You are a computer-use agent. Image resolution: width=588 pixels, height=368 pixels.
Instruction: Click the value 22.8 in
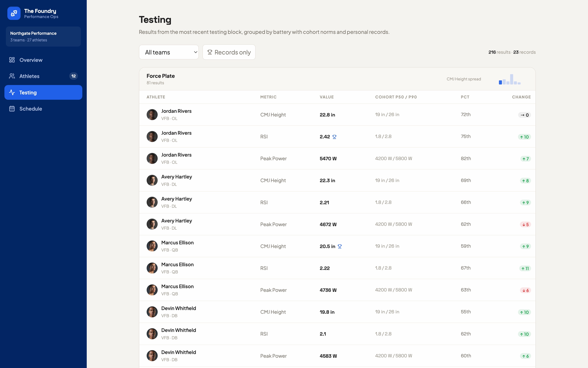(327, 115)
